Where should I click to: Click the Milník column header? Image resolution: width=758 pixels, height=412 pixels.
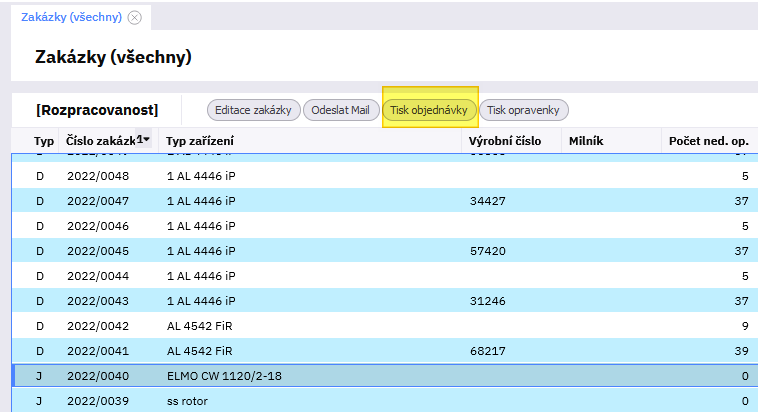585,141
